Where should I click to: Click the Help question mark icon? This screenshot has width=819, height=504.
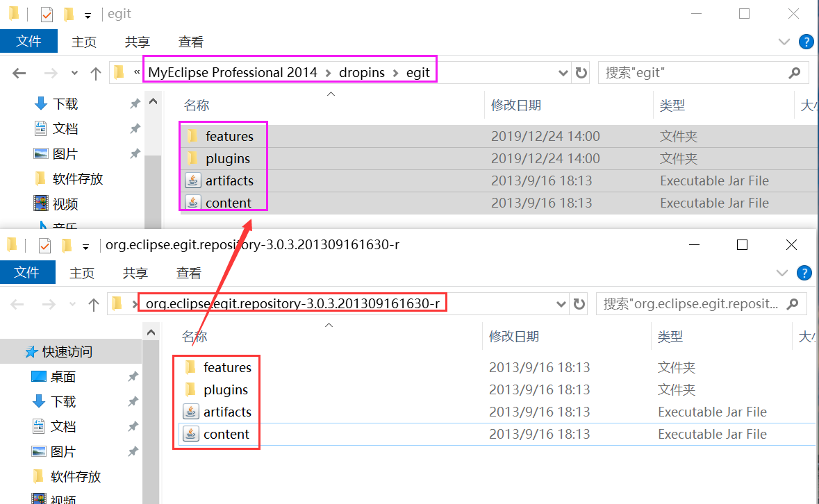[806, 41]
